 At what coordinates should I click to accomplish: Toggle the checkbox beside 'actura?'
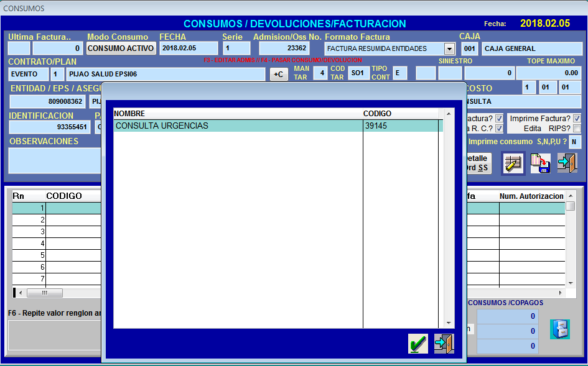click(x=499, y=119)
